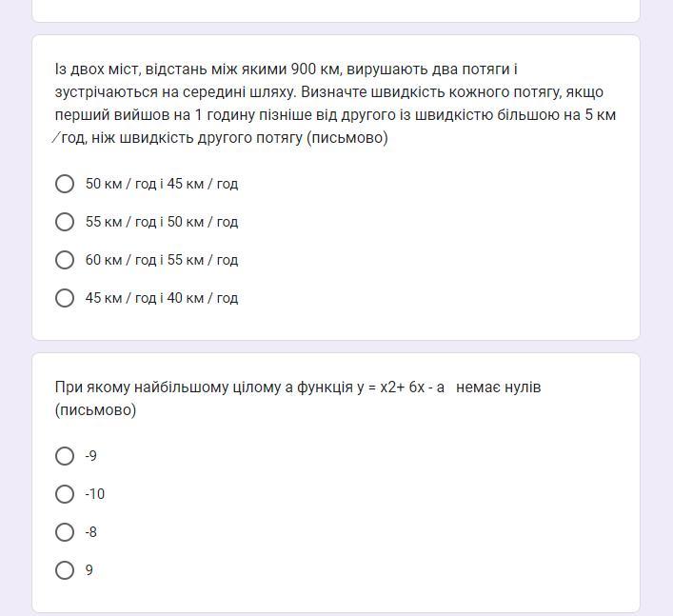Click the word "(письмово)" in the function question
The height and width of the screenshot is (616, 673).
click(95, 410)
